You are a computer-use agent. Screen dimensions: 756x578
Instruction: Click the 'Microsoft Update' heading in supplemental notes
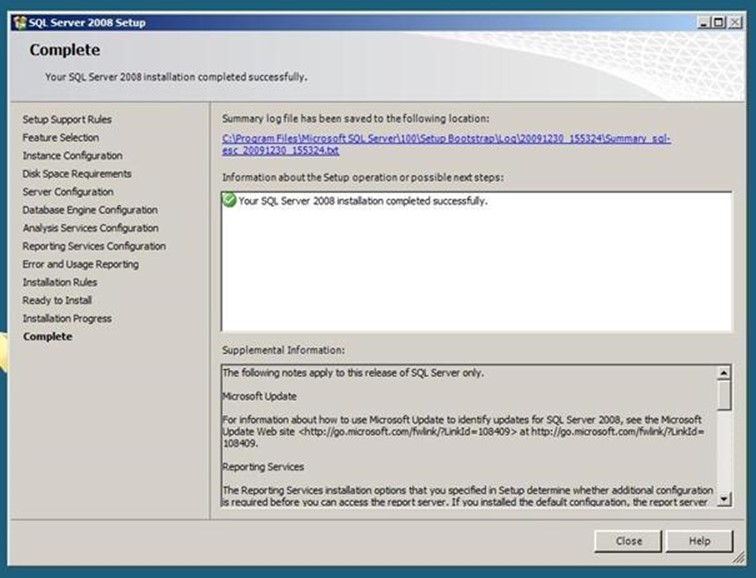pos(259,396)
